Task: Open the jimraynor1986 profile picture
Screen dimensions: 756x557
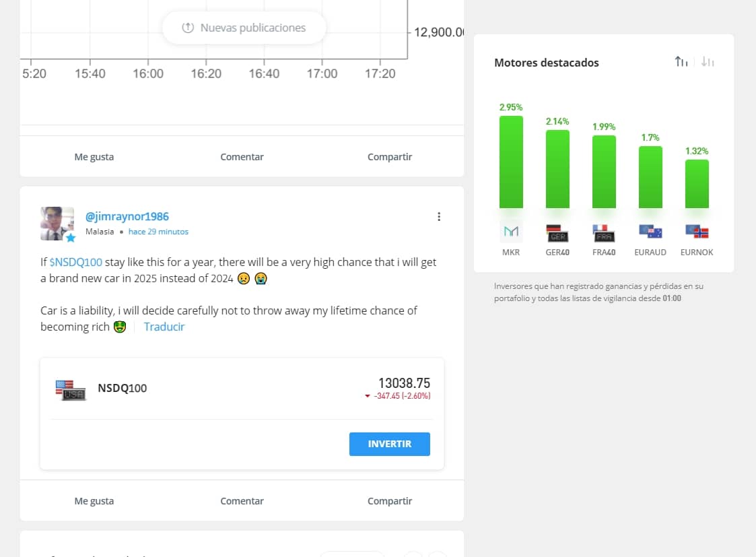Action: point(57,224)
